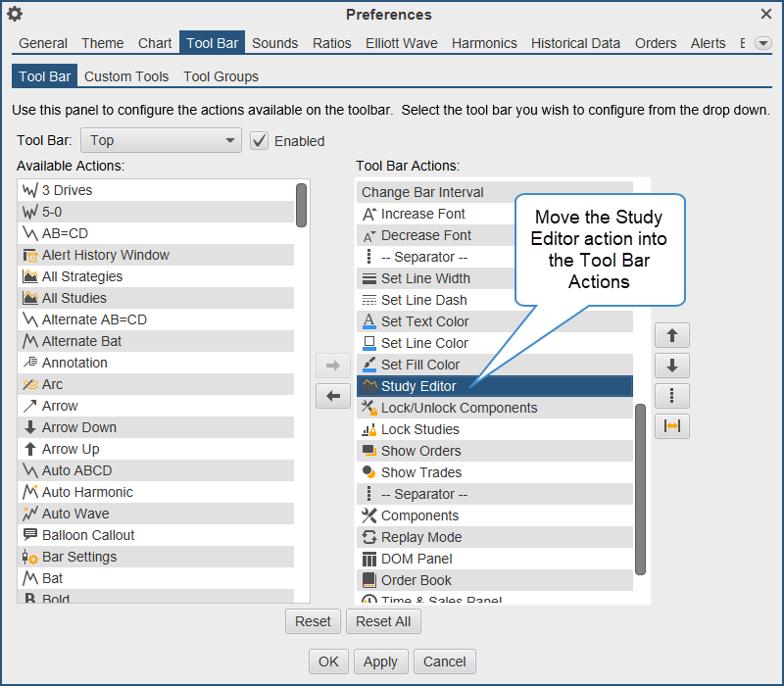Toggle the Enabled checkbox

coord(259,140)
